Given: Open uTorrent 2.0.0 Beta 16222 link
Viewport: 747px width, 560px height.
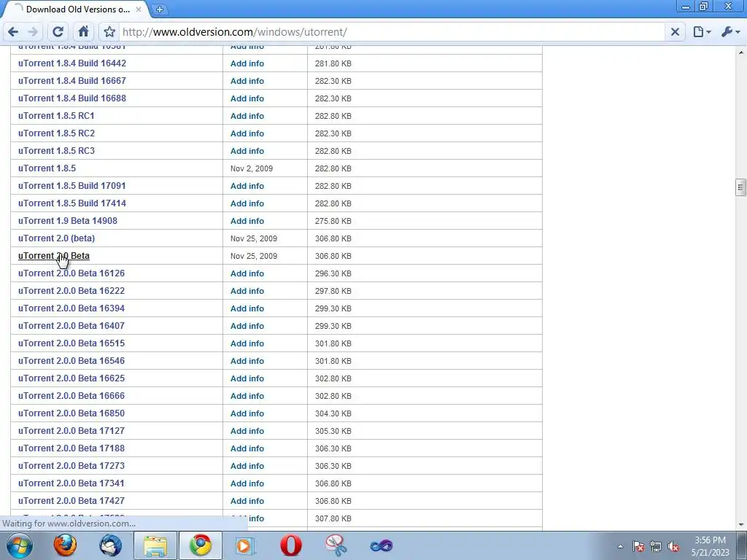Looking at the screenshot, I should tap(71, 291).
